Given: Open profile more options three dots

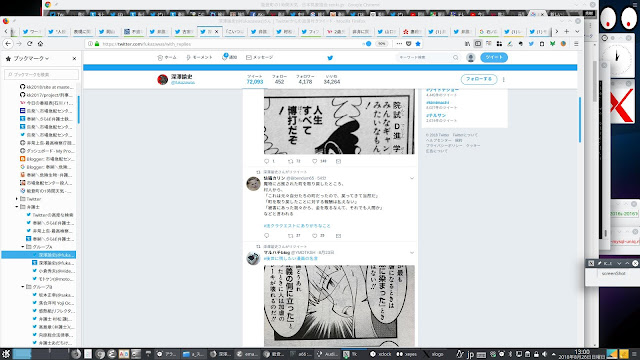Looking at the screenshot, I should point(503,80).
